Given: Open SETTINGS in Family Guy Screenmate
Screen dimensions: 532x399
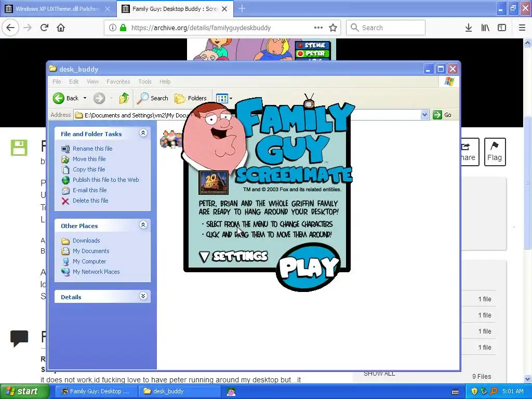Looking at the screenshot, I should (x=233, y=256).
